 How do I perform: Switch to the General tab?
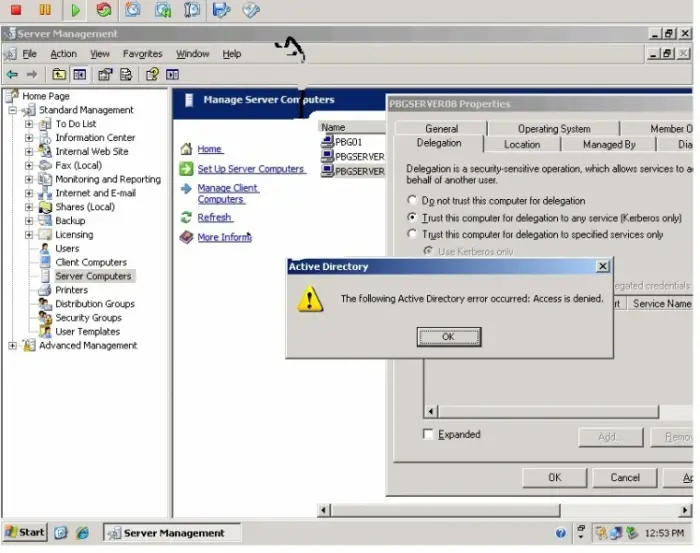point(441,129)
